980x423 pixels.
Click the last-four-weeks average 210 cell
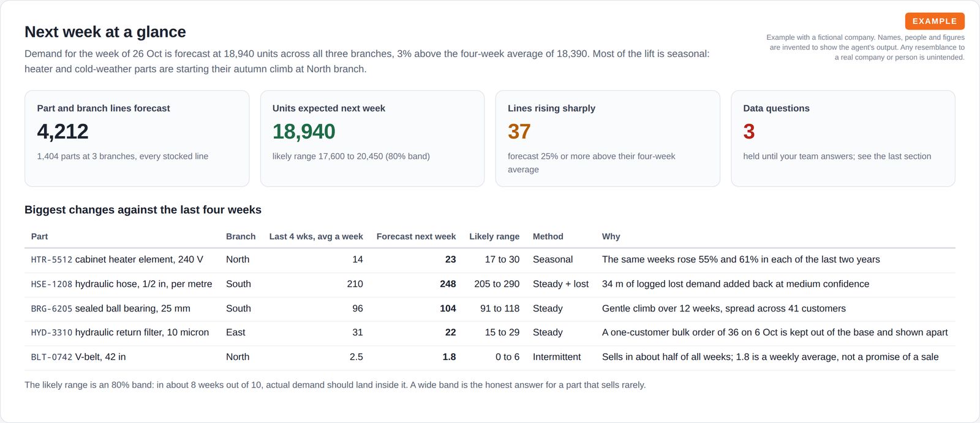[355, 284]
